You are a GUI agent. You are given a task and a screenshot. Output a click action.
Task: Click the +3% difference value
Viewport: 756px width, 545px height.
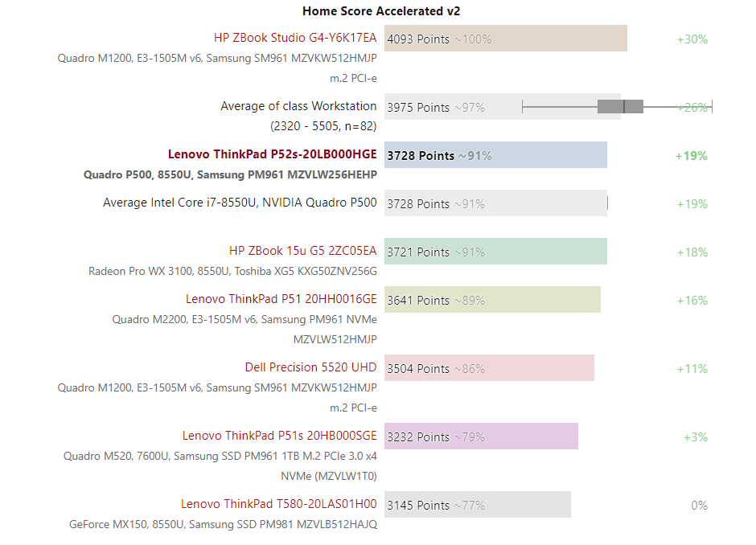[695, 437]
